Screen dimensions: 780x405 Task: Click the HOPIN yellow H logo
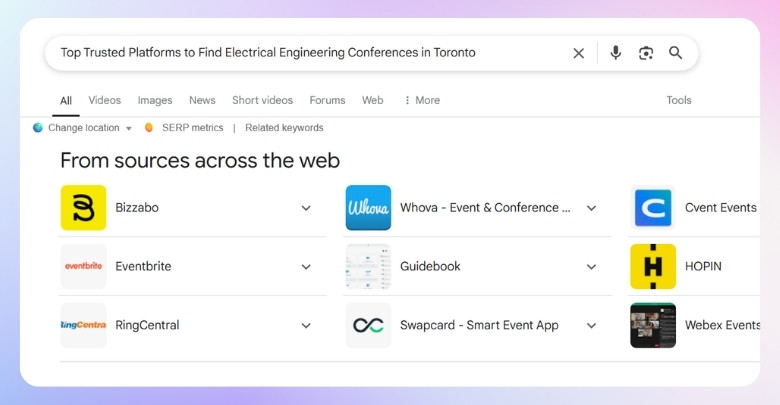pyautogui.click(x=653, y=266)
